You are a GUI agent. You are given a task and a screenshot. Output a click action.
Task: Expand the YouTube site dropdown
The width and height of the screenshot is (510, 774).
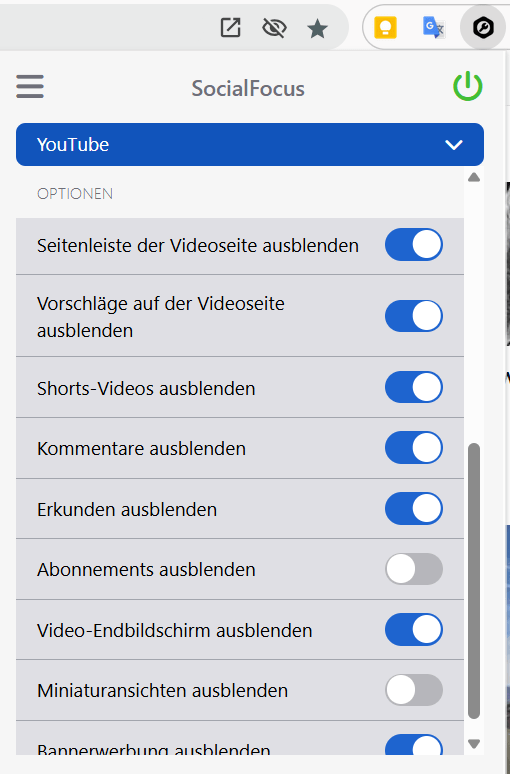(x=250, y=145)
